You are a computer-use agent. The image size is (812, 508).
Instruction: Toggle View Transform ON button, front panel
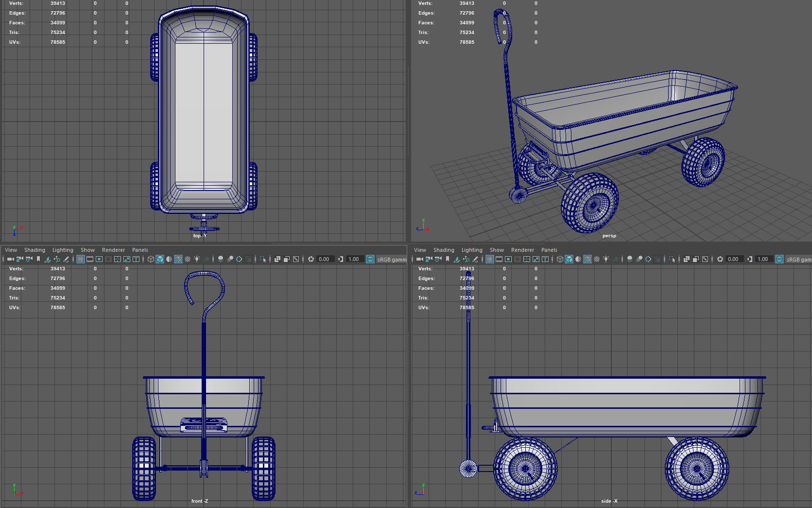pyautogui.click(x=370, y=259)
